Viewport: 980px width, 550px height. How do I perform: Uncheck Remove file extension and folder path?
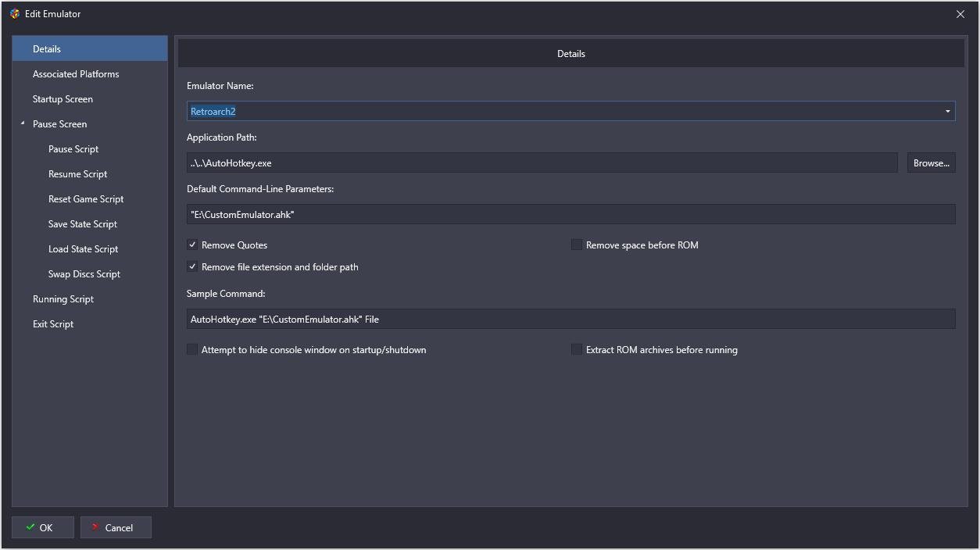pyautogui.click(x=192, y=266)
